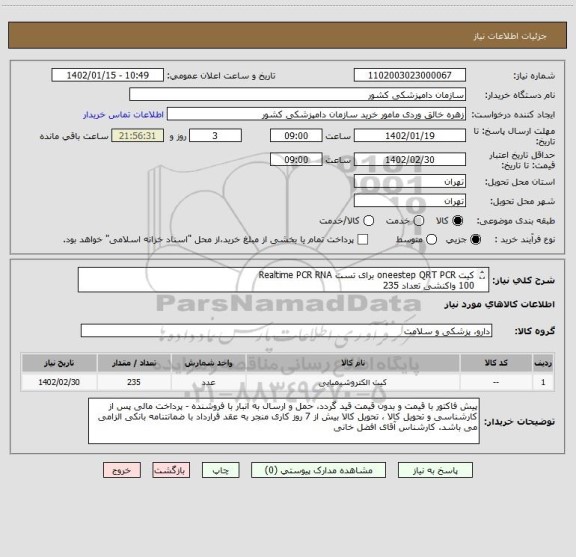Click the اطلاعات کالاهای مورد نیاز heading

[500, 305]
